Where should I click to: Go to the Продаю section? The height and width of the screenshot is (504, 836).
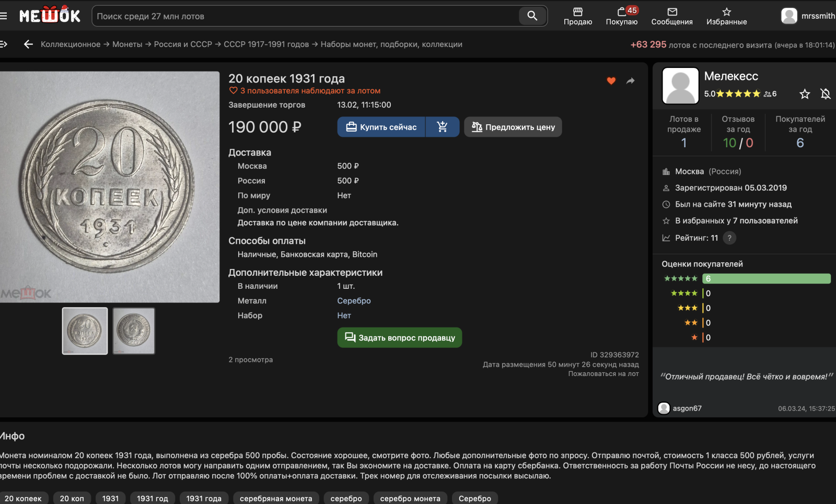577,16
